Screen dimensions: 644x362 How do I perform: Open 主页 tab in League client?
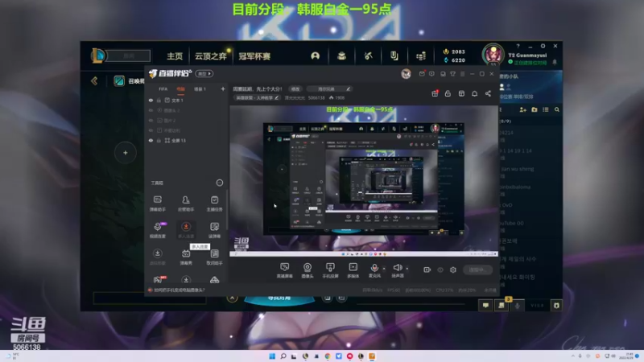coord(175,56)
